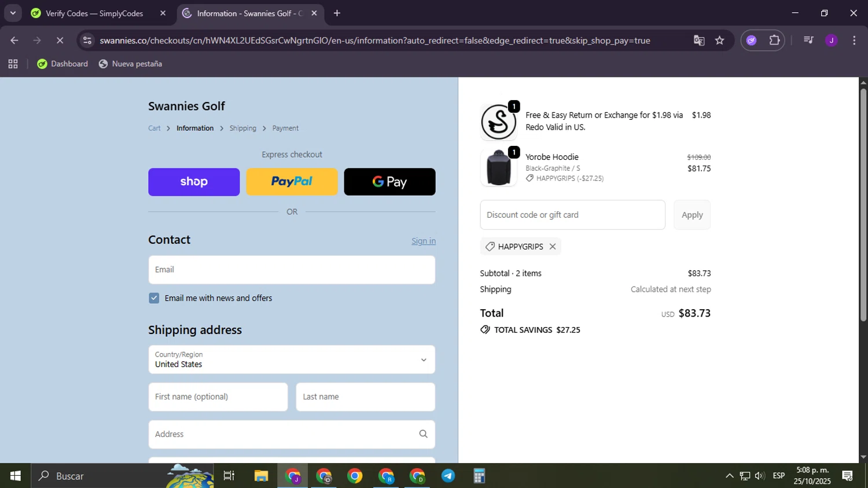Screen dimensions: 868x488
Task: Focus the Address input field
Action: pos(292,434)
